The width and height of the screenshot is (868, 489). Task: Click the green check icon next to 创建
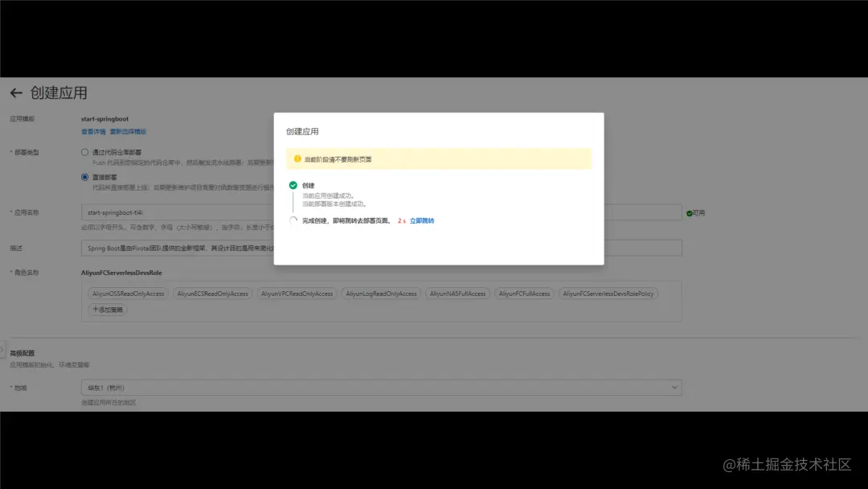pyautogui.click(x=293, y=186)
